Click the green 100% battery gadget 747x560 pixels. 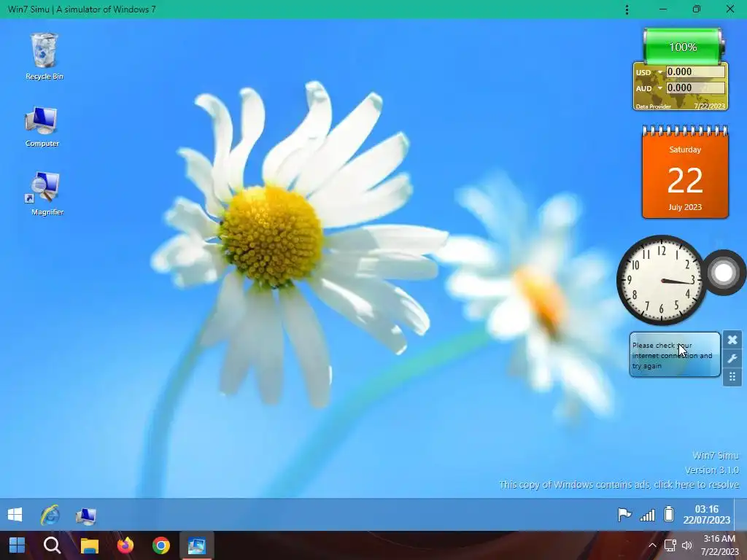click(x=683, y=46)
